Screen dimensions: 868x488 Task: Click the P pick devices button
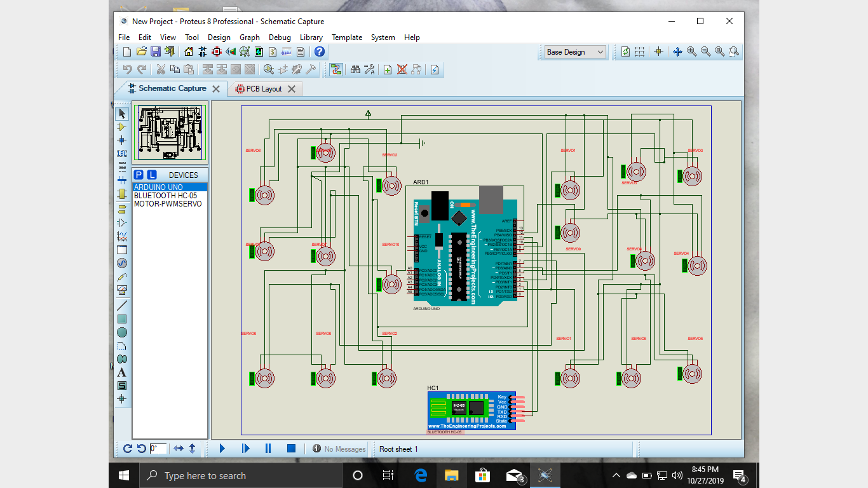pos(139,175)
